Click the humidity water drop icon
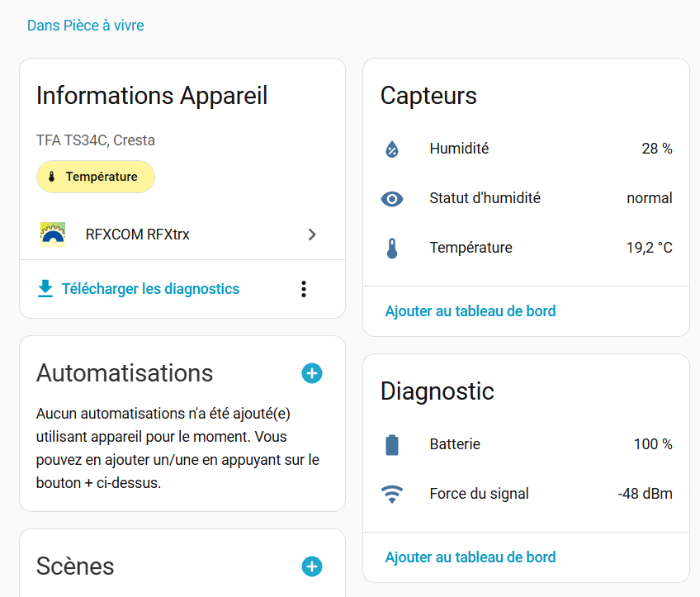The width and height of the screenshot is (700, 597). point(392,149)
